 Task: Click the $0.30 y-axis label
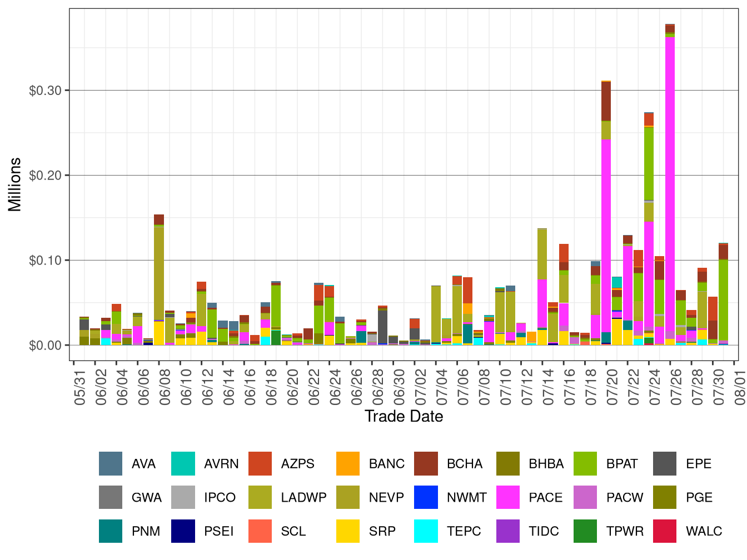coord(46,91)
